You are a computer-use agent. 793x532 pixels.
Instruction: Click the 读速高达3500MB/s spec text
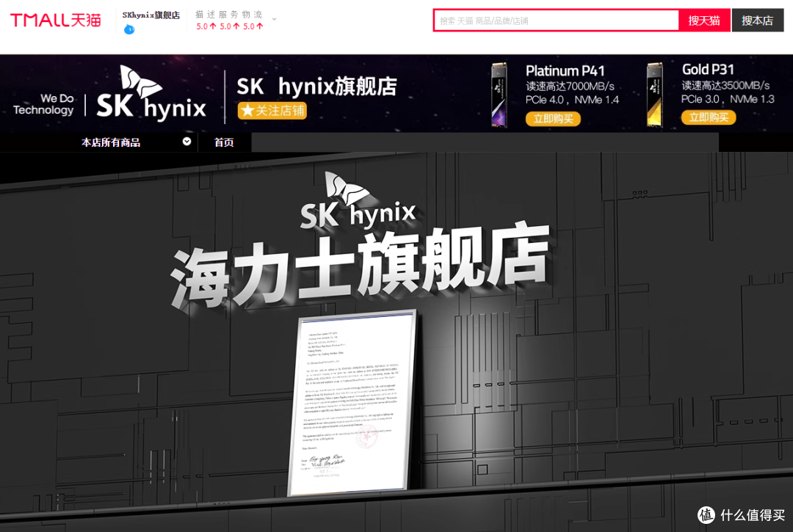click(x=725, y=85)
